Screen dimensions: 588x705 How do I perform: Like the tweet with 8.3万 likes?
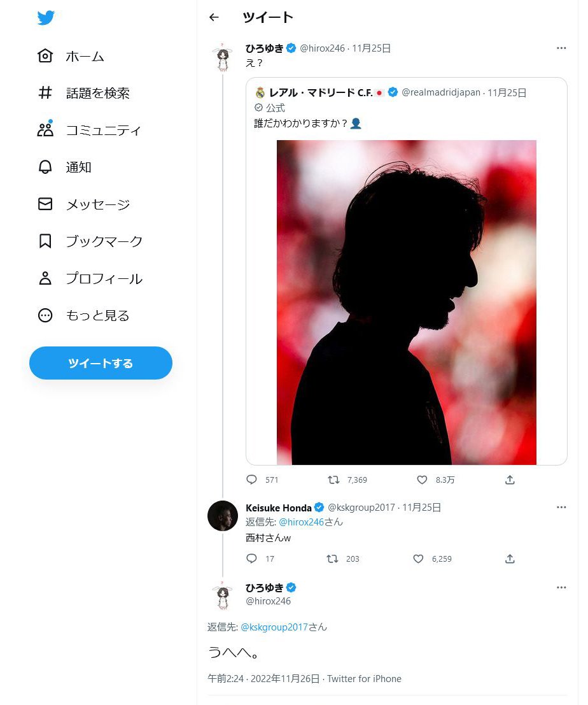(422, 480)
